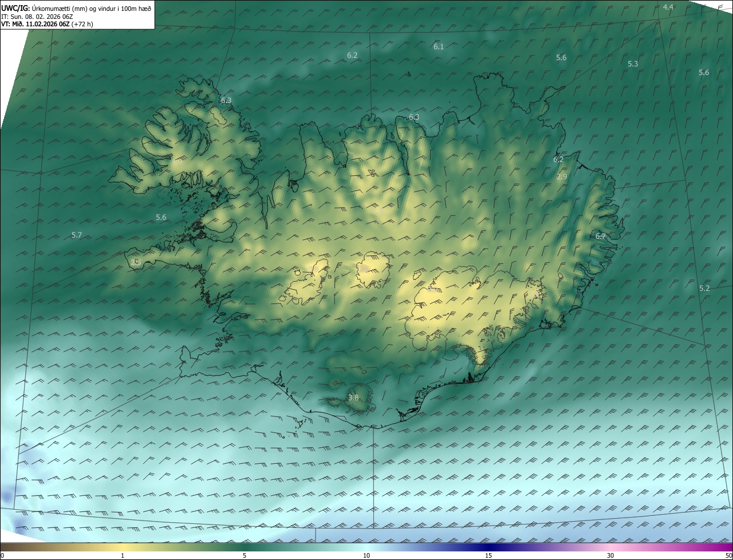Click the 5.6 label next to the 5.7 label
The width and height of the screenshot is (733, 560).
tap(161, 218)
